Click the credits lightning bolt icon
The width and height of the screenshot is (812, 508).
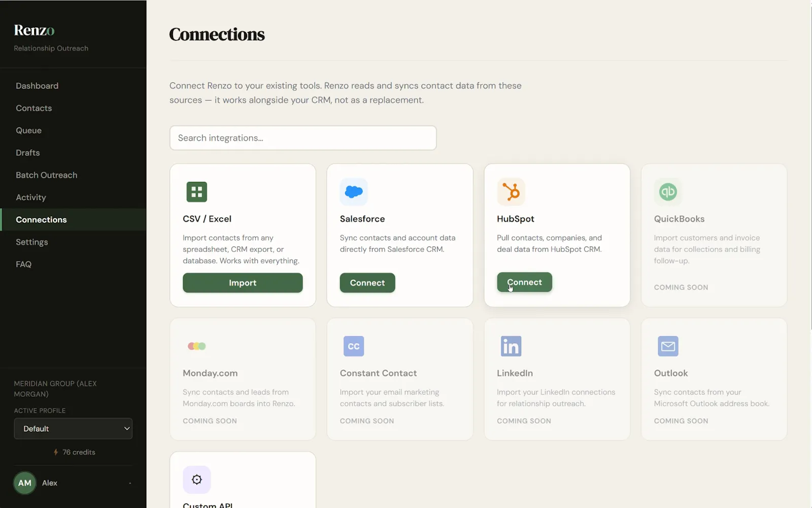click(x=56, y=452)
